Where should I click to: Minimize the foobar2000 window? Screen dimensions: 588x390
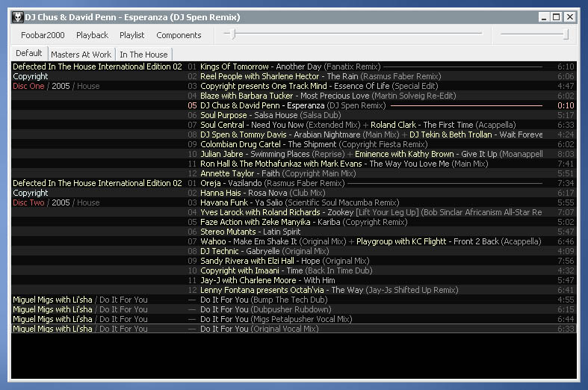[x=543, y=17]
